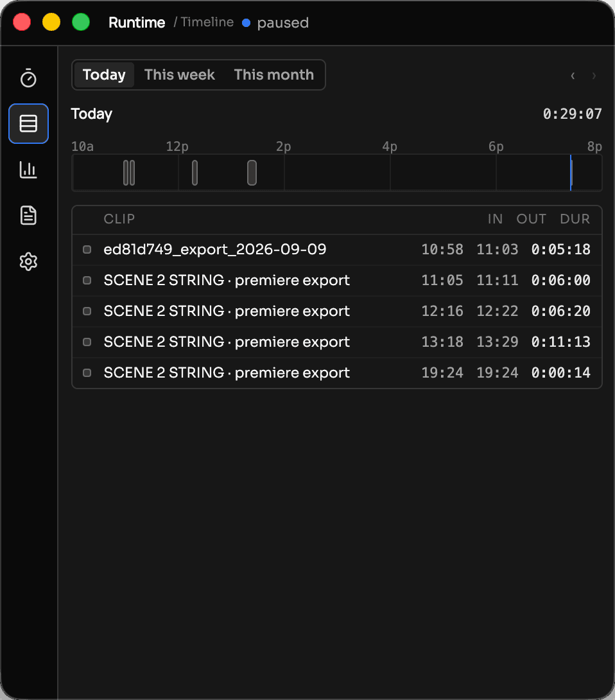Select the timeline block before 2p
615x700 pixels.
(x=252, y=173)
